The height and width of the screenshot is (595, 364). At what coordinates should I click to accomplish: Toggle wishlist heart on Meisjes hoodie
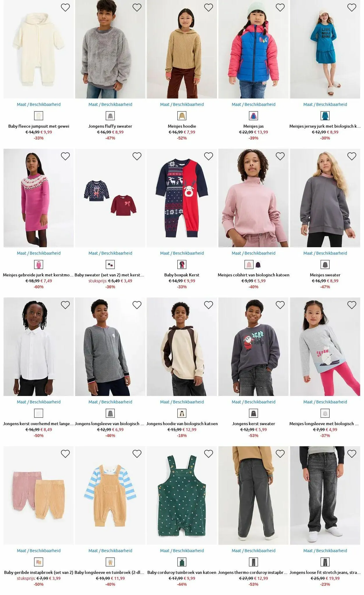[x=208, y=8]
